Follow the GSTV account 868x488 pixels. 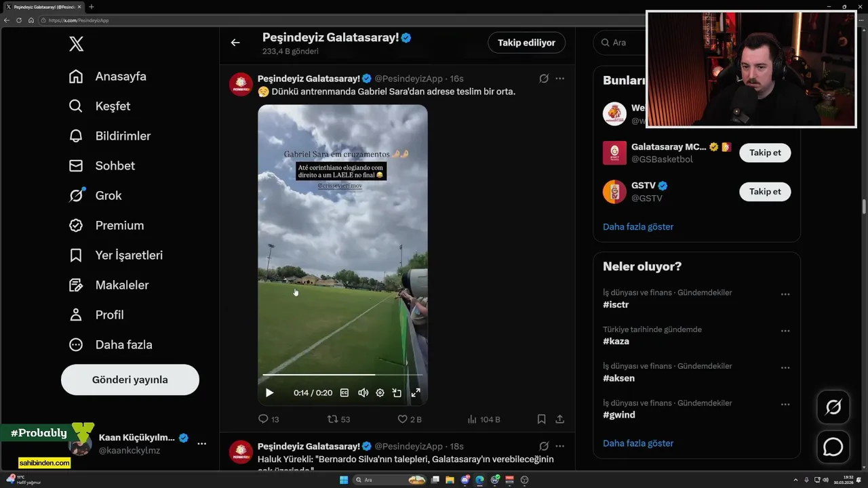(x=765, y=192)
